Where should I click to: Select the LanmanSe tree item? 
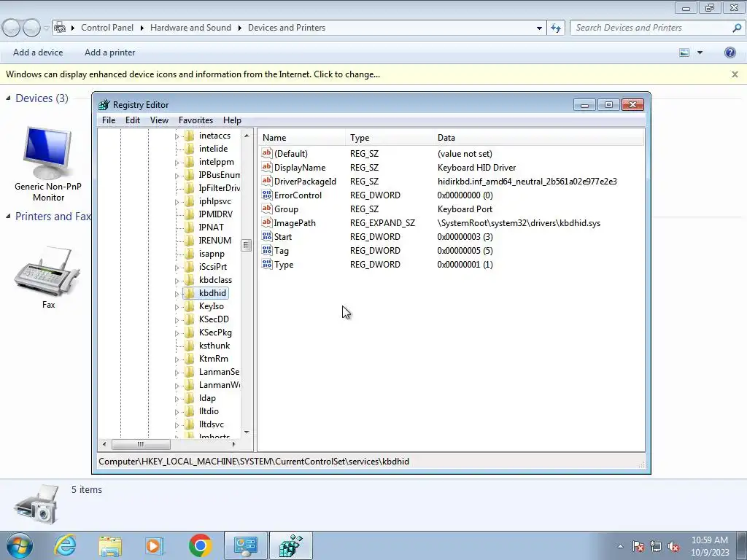[x=219, y=372]
